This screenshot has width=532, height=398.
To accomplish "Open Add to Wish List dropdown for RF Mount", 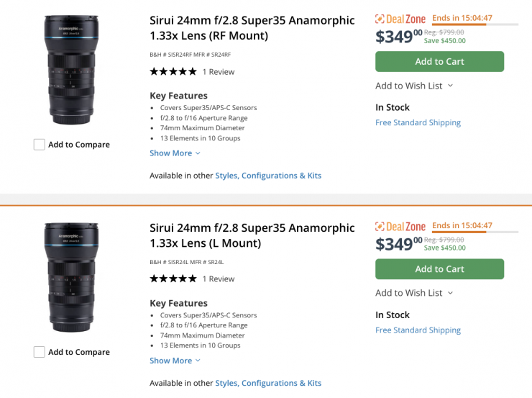I will coord(414,86).
